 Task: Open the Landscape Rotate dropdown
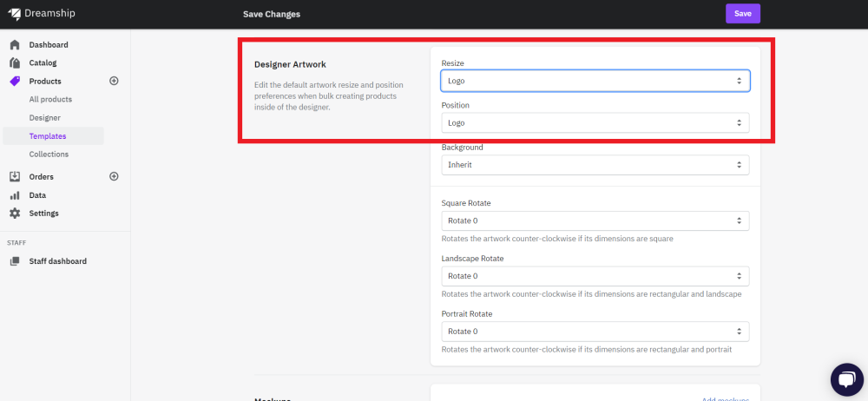click(x=595, y=276)
